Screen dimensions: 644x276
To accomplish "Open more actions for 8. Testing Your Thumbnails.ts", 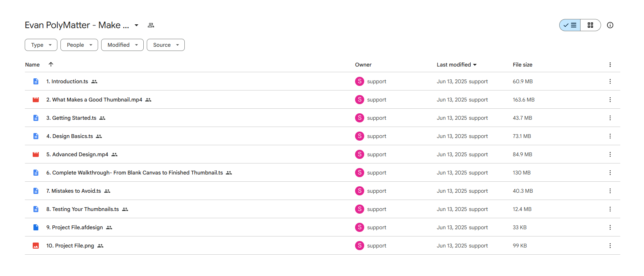I will pyautogui.click(x=610, y=209).
